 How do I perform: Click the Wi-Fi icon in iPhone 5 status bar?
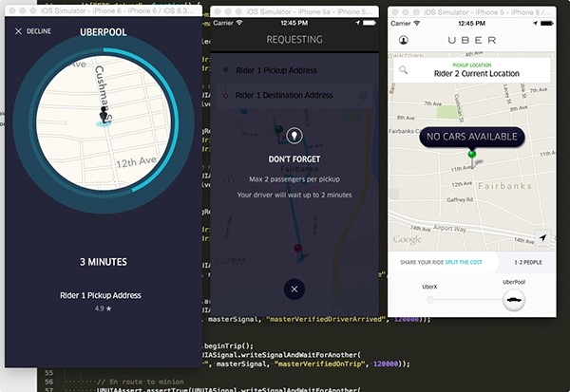[x=417, y=23]
